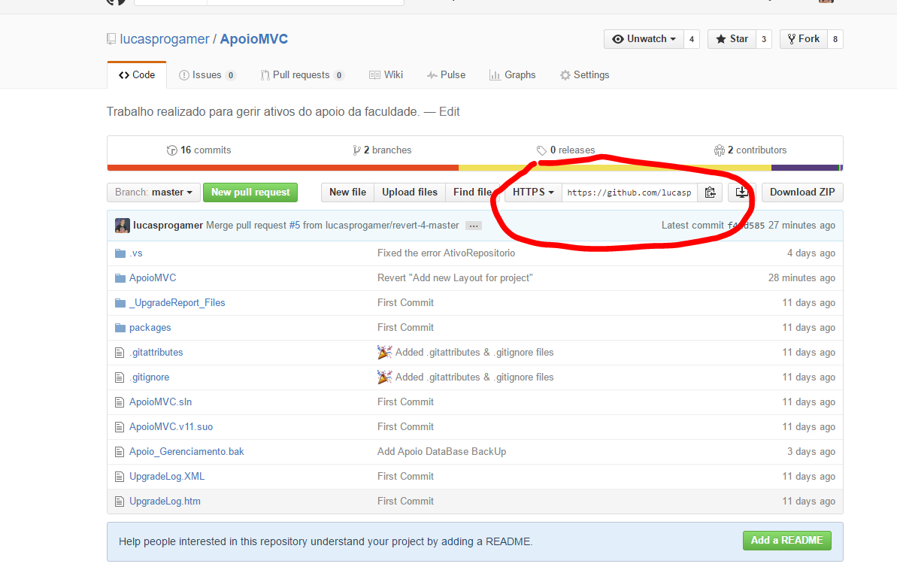Click the Find file button
The image size is (897, 588).
click(472, 192)
